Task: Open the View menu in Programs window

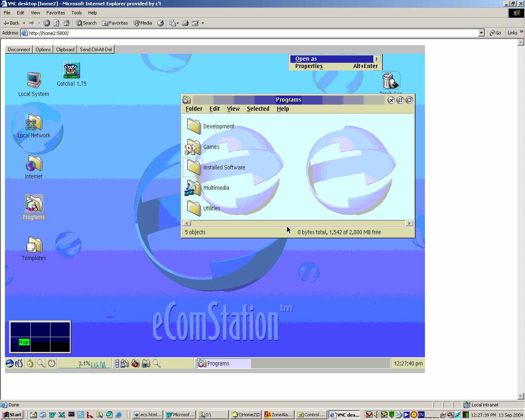Action: 233,109
